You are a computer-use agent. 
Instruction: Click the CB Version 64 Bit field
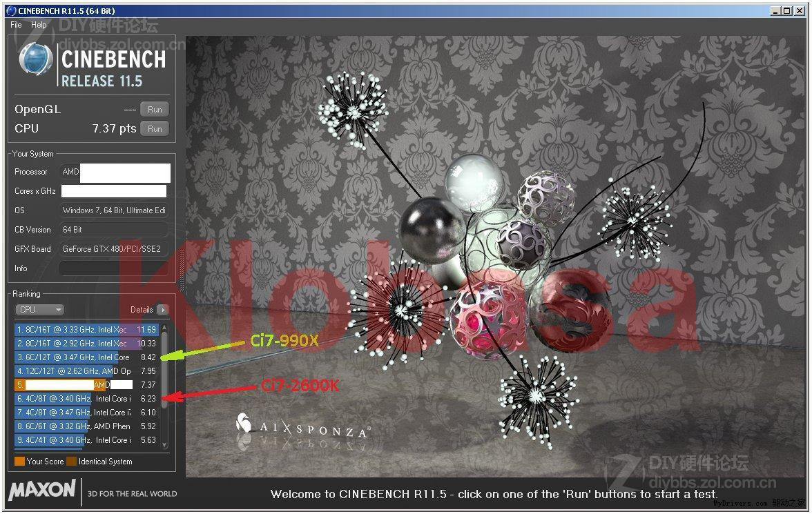(x=114, y=229)
